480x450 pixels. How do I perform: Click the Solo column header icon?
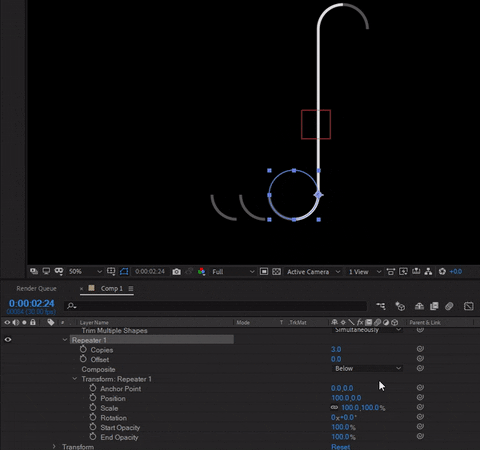tap(24, 322)
